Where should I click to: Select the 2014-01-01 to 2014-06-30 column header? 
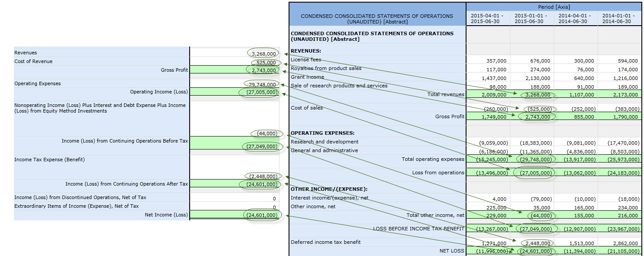(618, 18)
